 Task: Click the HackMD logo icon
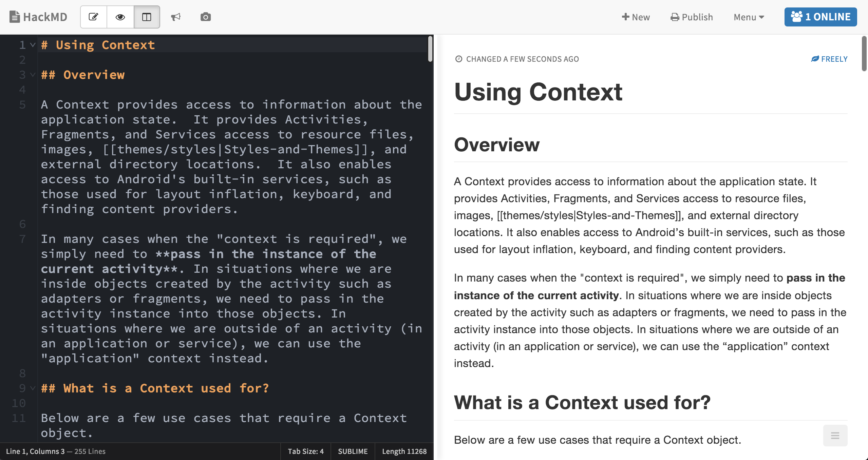coord(15,17)
